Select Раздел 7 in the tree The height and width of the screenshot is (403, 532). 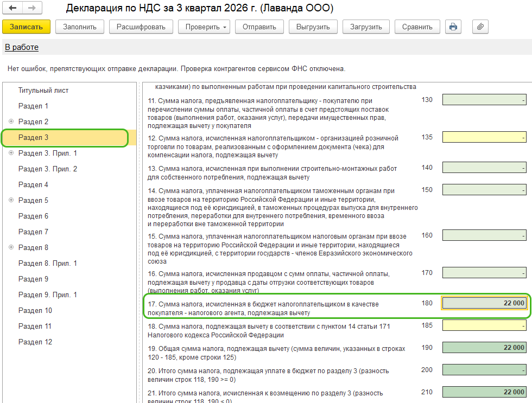33,232
